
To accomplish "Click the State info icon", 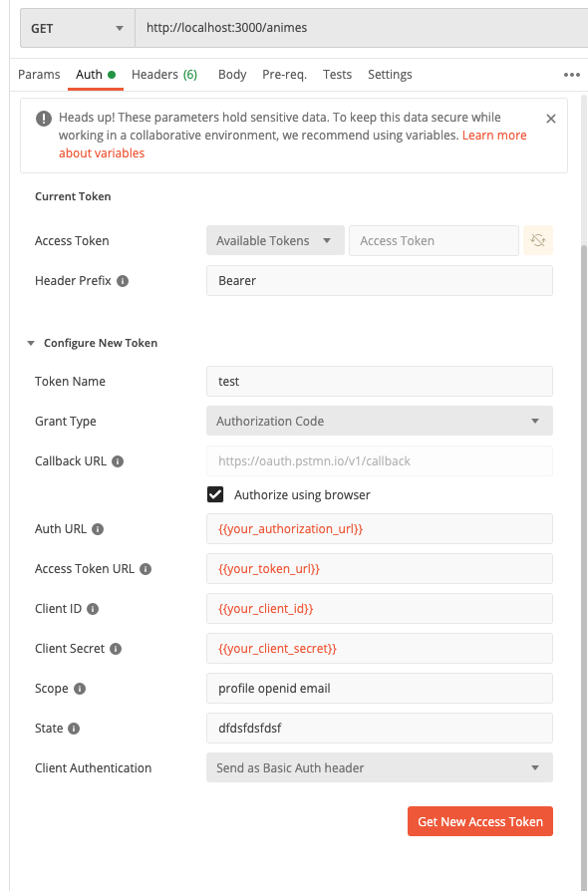I will point(74,729).
